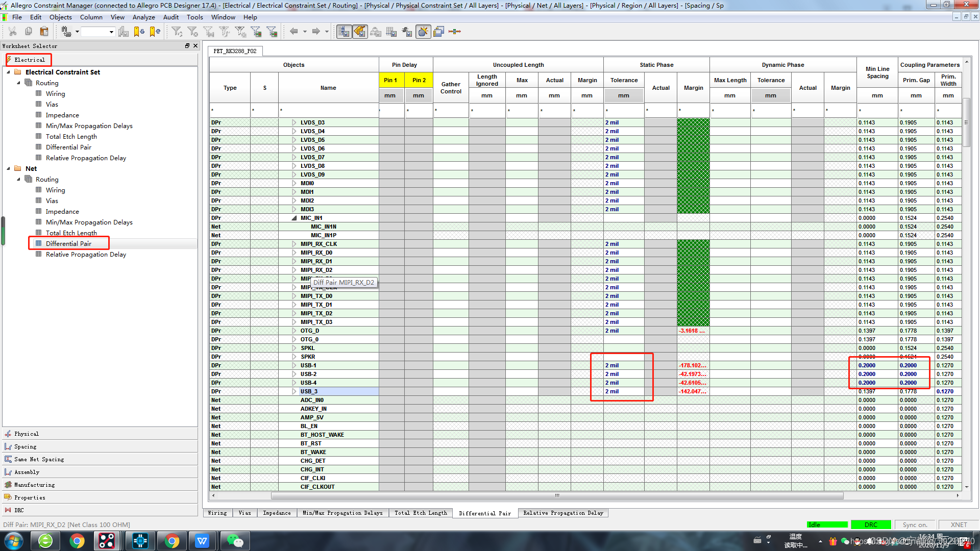Toggle the highlighted bug-shaped toolbar button

423,32
